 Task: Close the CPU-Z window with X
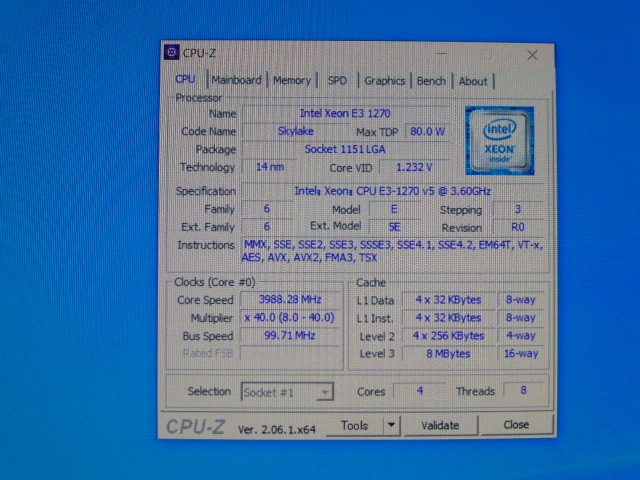[x=532, y=55]
